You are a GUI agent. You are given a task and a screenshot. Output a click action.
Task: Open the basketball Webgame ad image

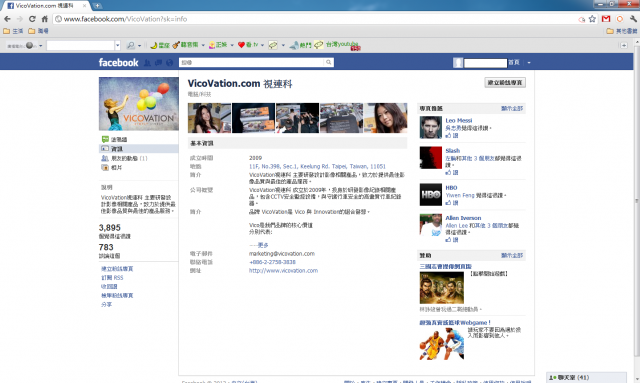coord(442,343)
